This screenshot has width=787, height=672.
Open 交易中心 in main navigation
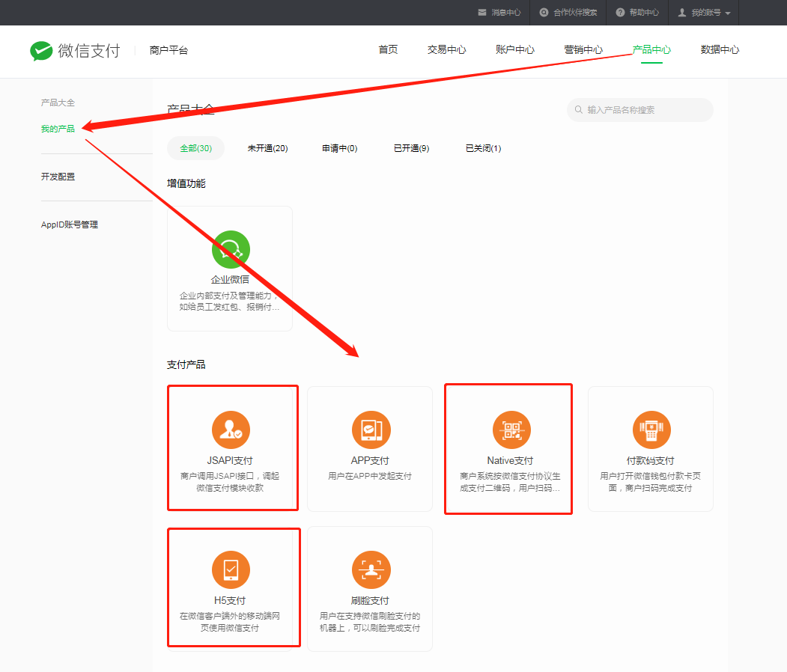[447, 49]
